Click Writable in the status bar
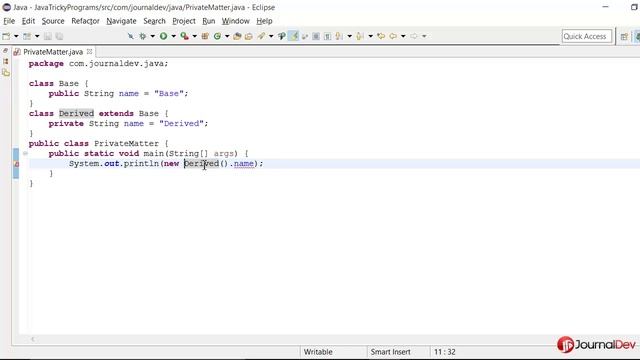640x360 pixels. pos(318,352)
